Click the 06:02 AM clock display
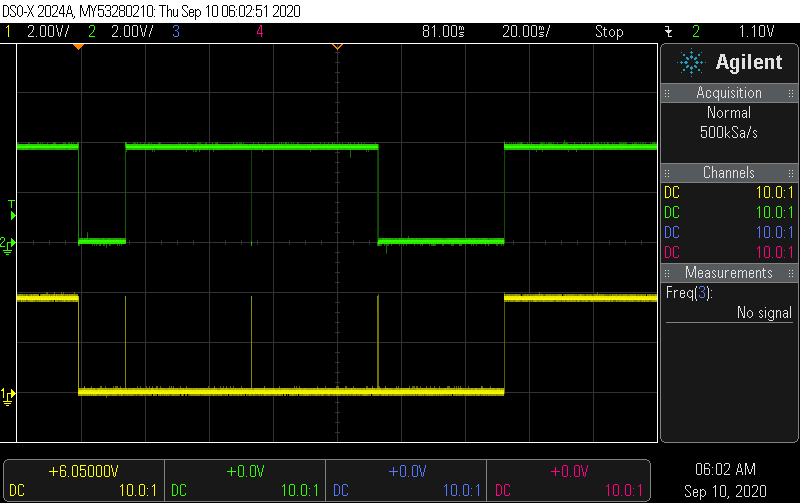The height and width of the screenshot is (503, 800). click(x=725, y=469)
